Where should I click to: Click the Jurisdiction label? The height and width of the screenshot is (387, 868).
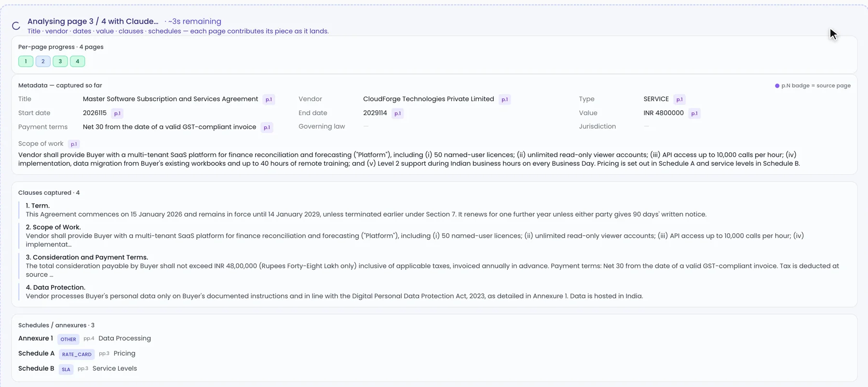point(597,126)
